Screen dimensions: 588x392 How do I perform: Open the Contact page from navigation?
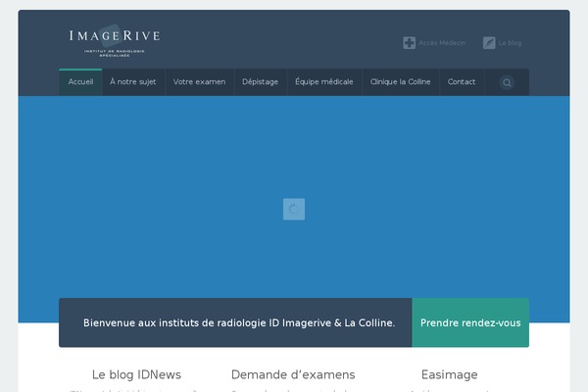click(462, 82)
